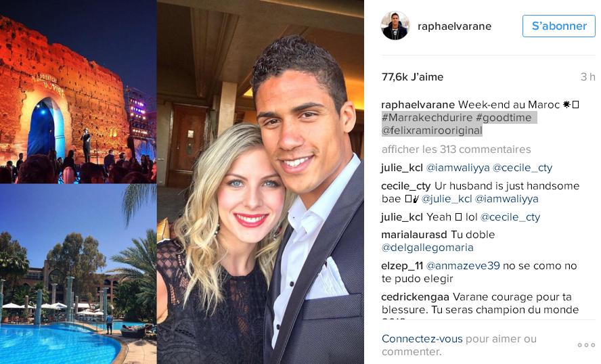Click the 3 h post timestamp
Viewport: 601px width, 364px height.
587,77
